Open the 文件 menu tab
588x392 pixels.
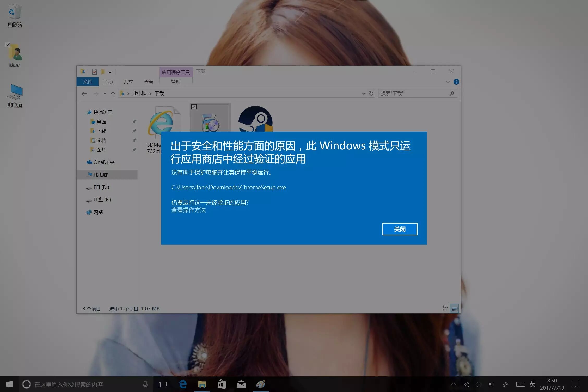tap(88, 82)
